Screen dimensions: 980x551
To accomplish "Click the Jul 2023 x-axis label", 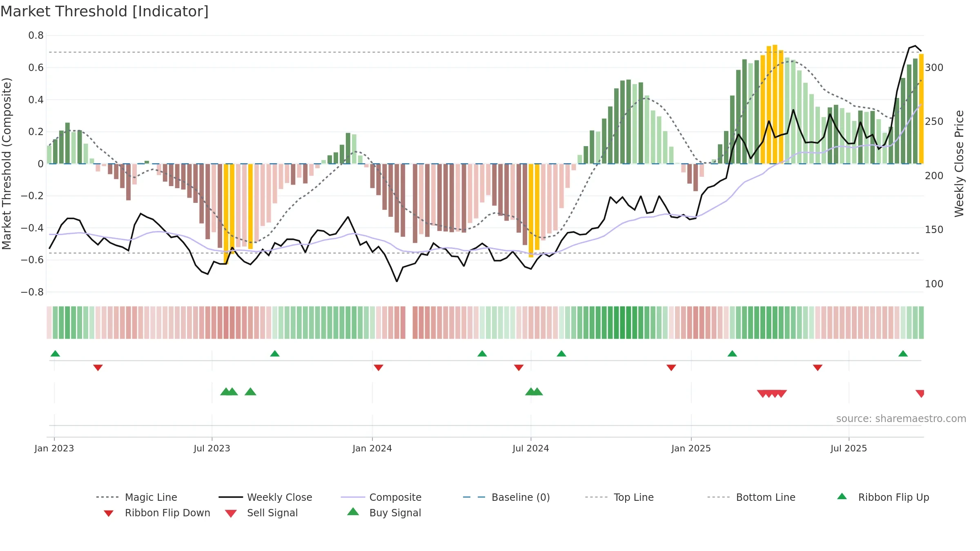I will [x=212, y=449].
